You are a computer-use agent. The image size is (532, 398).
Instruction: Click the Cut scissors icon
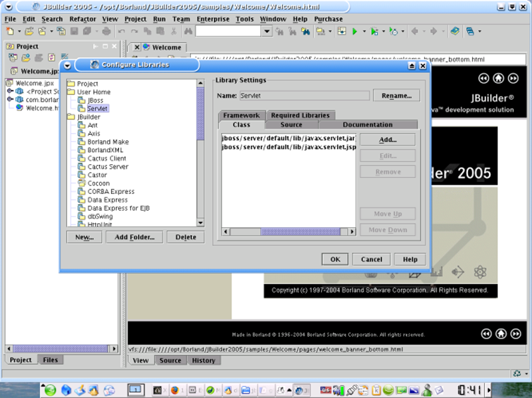pyautogui.click(x=174, y=31)
